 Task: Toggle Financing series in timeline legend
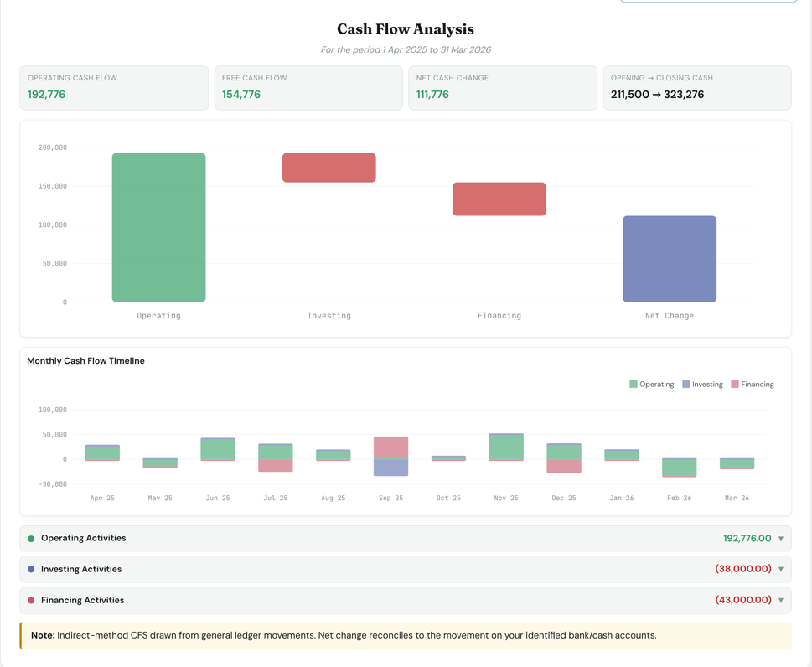[x=752, y=385]
